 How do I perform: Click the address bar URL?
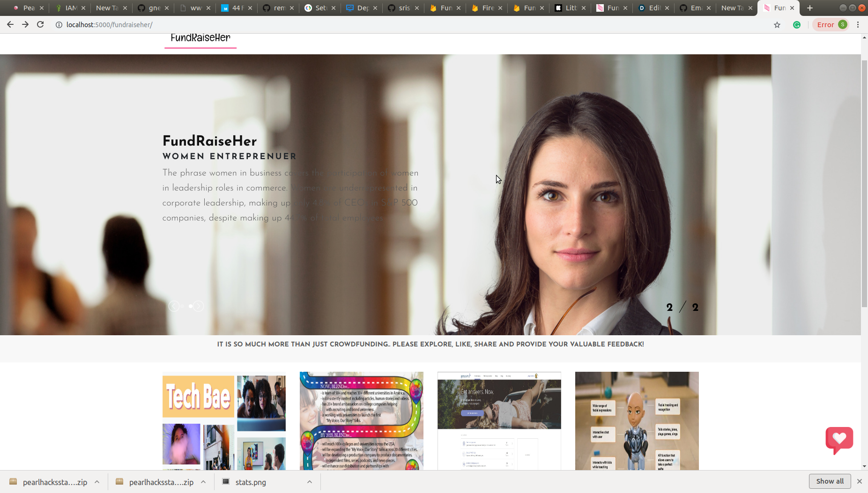110,25
